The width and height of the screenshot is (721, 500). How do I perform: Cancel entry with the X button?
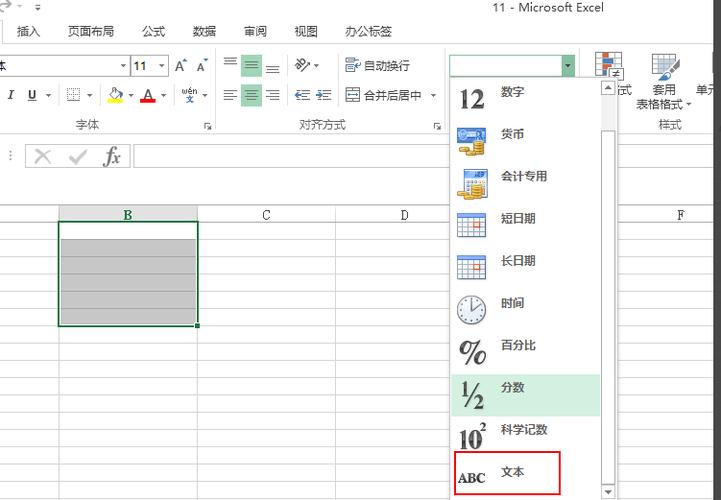[x=43, y=156]
